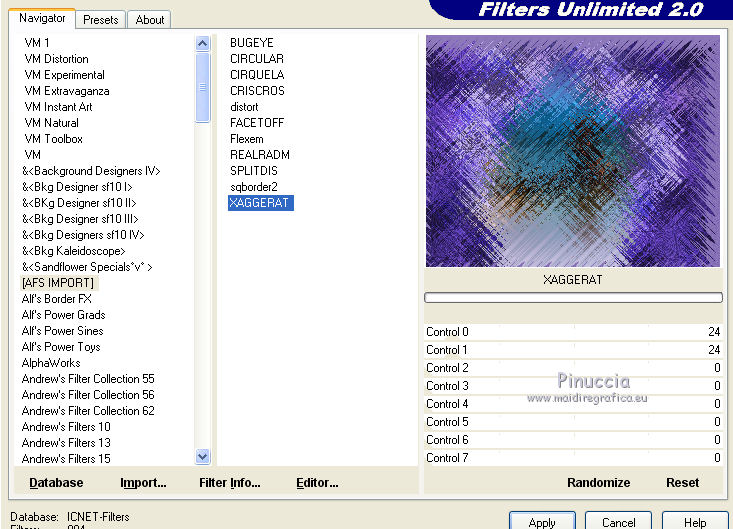733x529 pixels.
Task: Randomize the filter controls
Action: [x=598, y=483]
